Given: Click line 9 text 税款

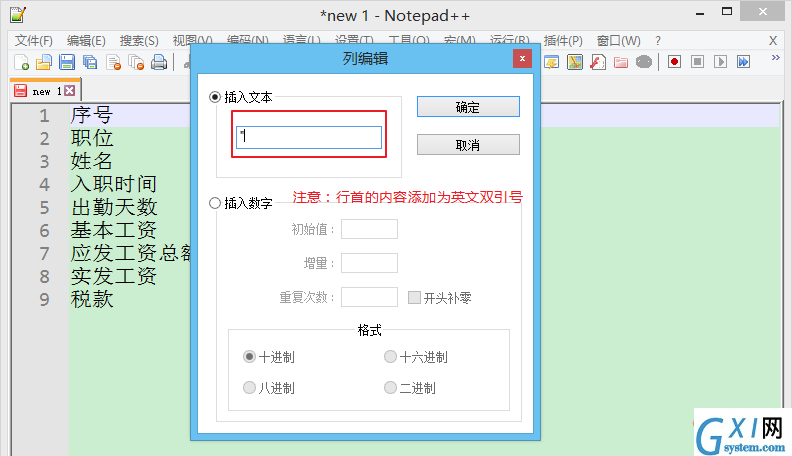Looking at the screenshot, I should point(92,299).
